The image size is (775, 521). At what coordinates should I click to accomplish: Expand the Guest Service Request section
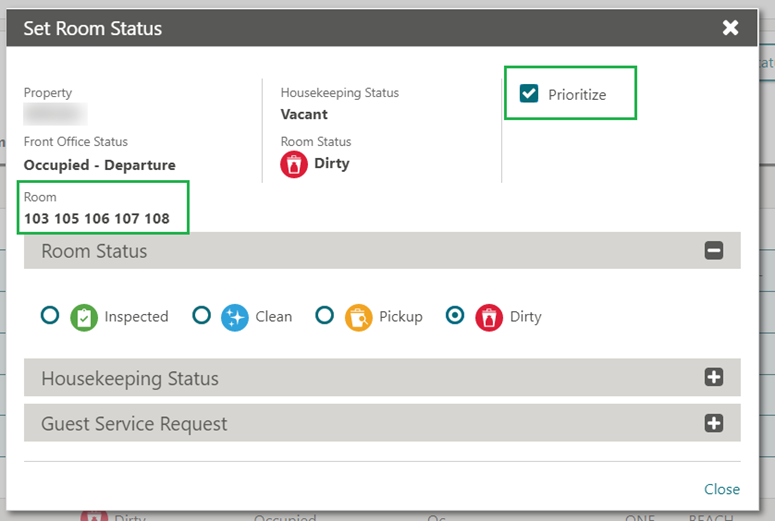(x=714, y=423)
